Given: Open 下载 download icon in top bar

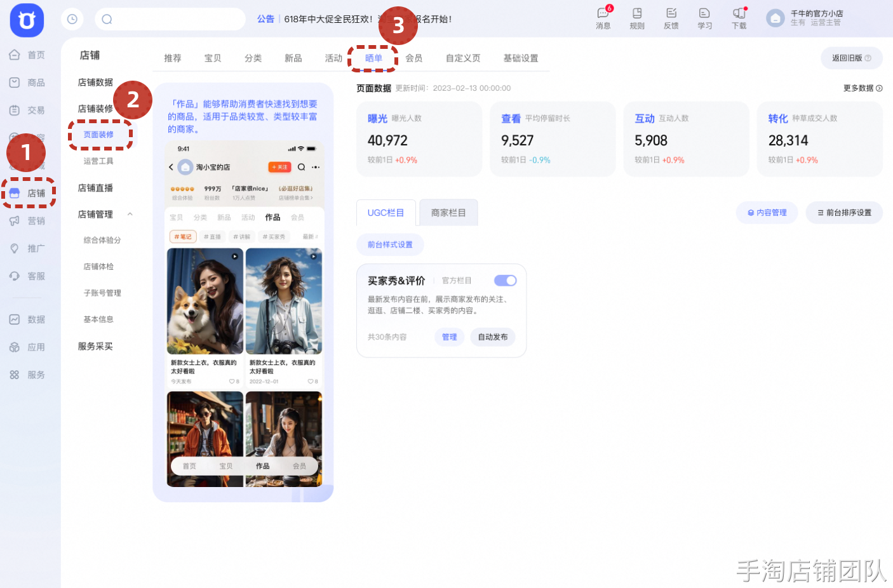Looking at the screenshot, I should pyautogui.click(x=739, y=18).
